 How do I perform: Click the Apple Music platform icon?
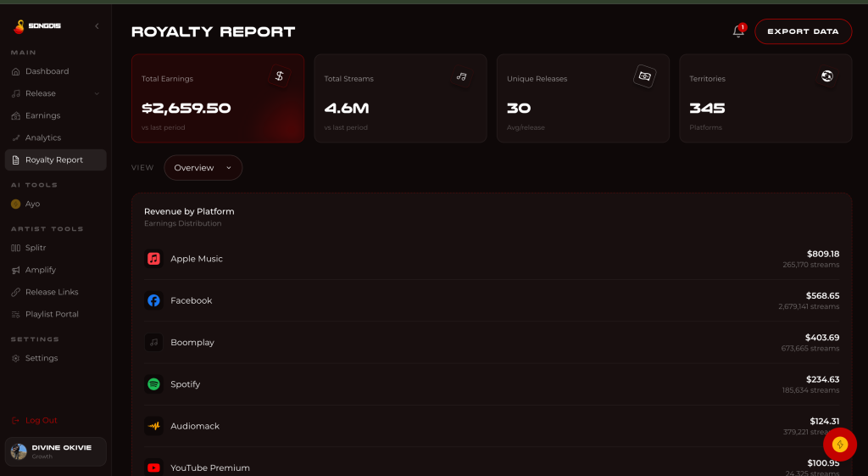coord(154,259)
